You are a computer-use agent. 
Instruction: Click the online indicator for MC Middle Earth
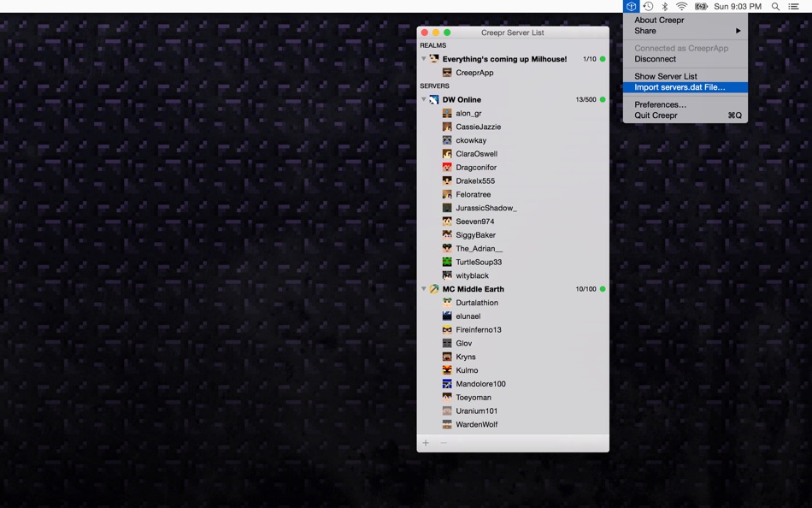[601, 289]
